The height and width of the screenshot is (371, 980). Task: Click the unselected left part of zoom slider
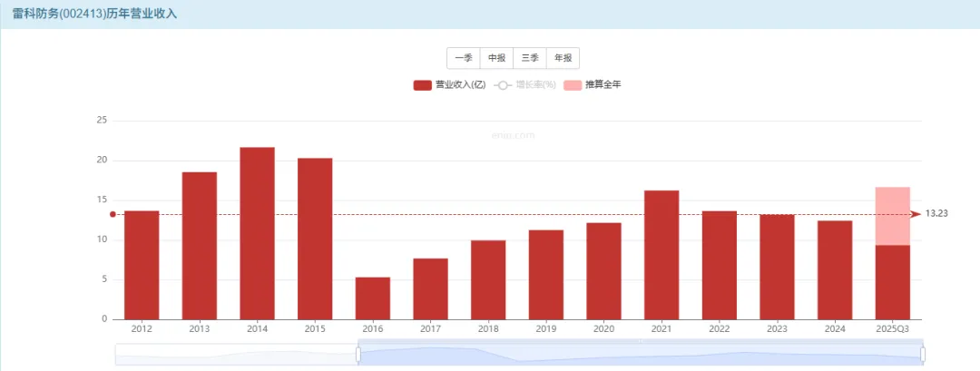click(x=236, y=355)
